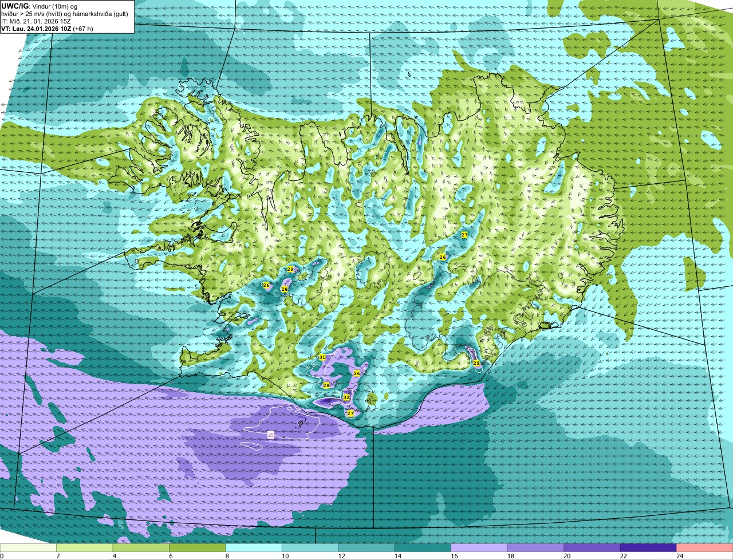Screen dimensions: 733x560
Task: Select the legend tick value 4
Action: point(114,556)
